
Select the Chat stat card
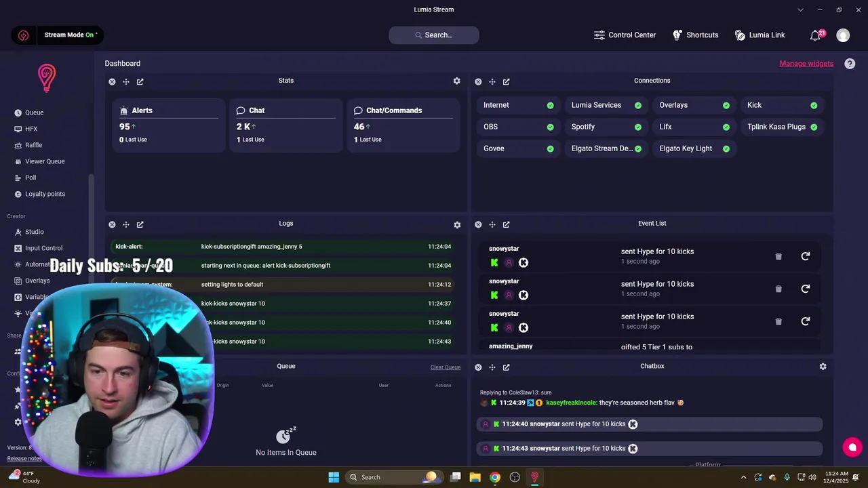tap(286, 125)
